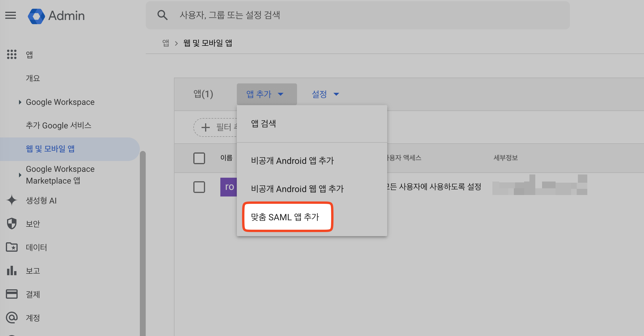Click the search magnifier icon

point(162,15)
